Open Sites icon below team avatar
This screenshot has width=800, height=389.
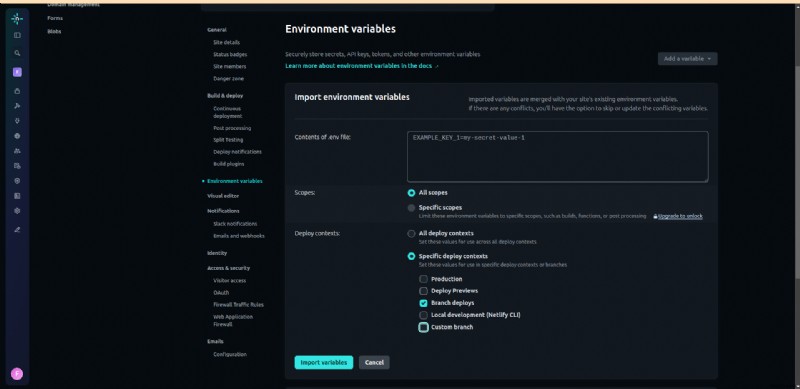pyautogui.click(x=17, y=91)
